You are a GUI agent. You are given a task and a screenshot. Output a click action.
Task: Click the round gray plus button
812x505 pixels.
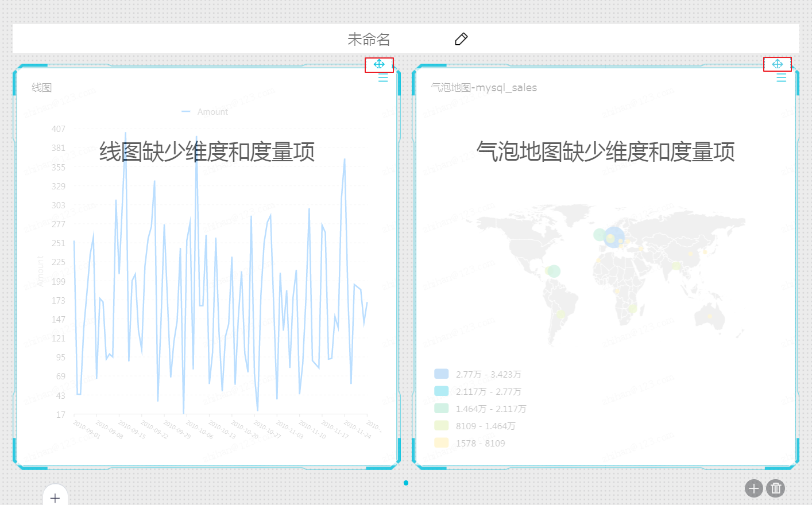point(754,488)
